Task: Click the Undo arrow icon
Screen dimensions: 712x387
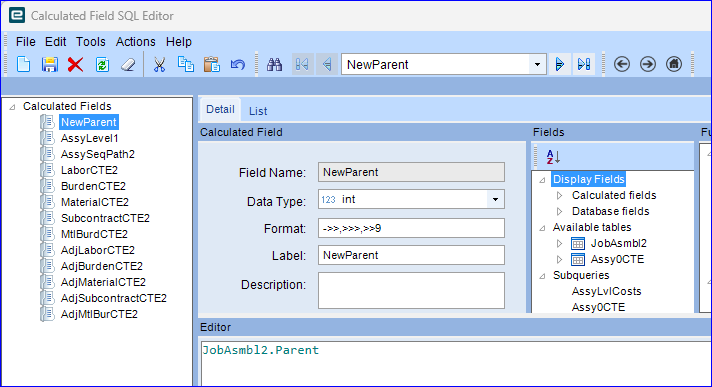Action: (237, 64)
